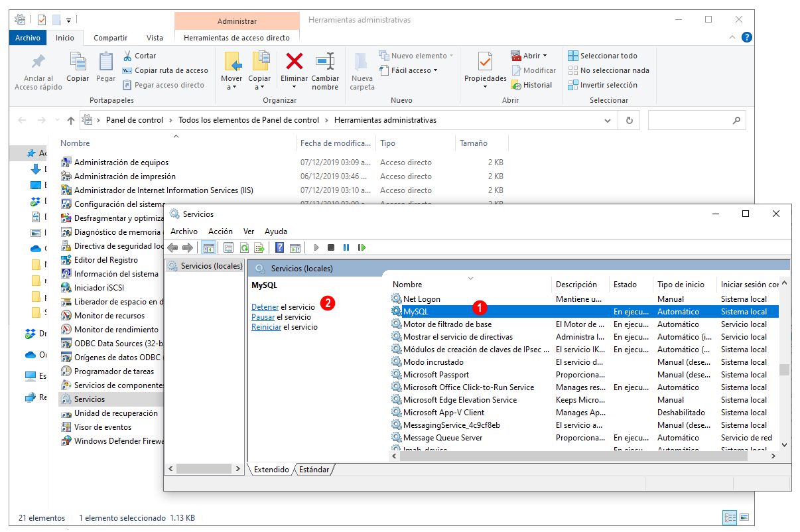Click the restart service toolbar icon
Viewport: 800px width, 532px height.
[362, 247]
